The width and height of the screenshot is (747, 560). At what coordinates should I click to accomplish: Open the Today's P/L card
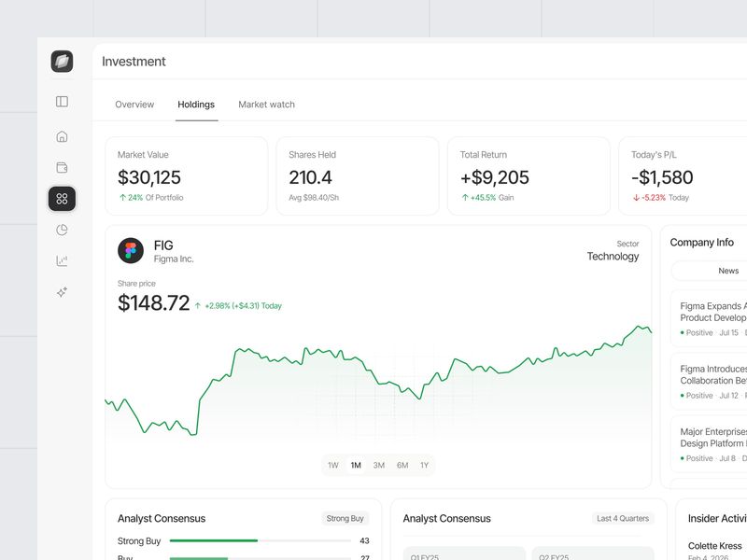[684, 176]
